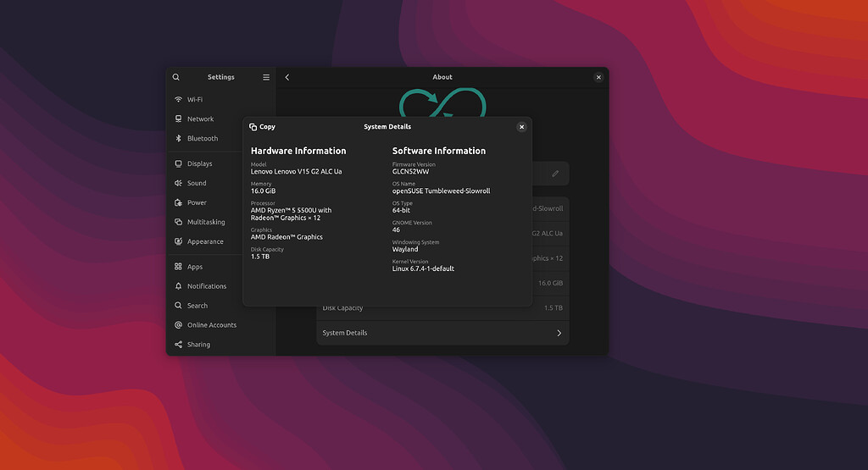868x470 pixels.
Task: Go back using the About back arrow
Action: [x=287, y=77]
